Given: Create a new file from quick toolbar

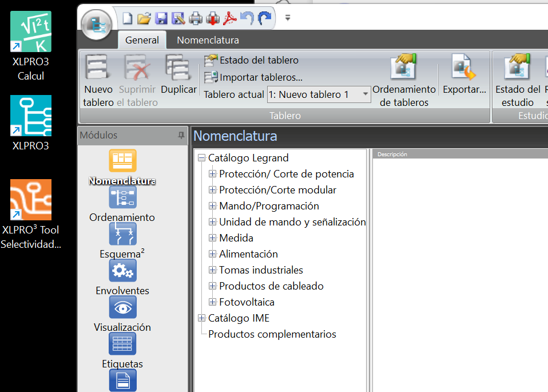Looking at the screenshot, I should point(128,18).
